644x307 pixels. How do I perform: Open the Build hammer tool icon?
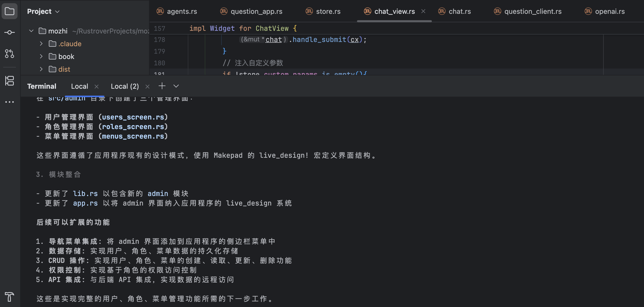point(10,297)
